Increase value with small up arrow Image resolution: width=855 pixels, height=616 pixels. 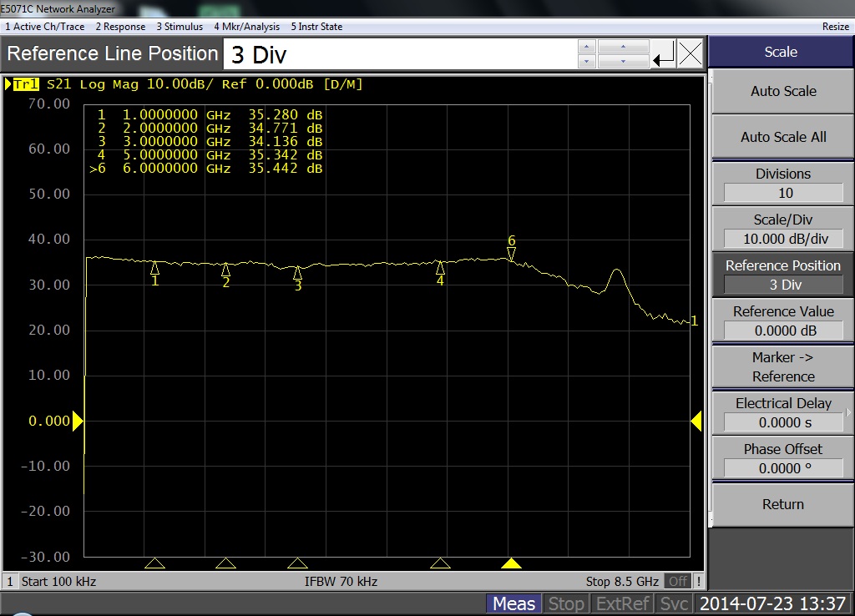tap(587, 47)
